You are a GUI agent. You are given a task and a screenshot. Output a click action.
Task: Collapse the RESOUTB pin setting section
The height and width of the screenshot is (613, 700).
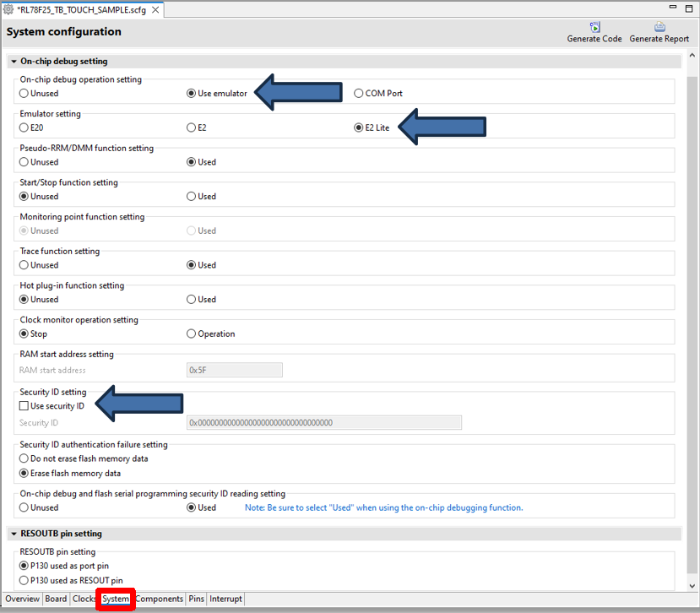pyautogui.click(x=14, y=534)
